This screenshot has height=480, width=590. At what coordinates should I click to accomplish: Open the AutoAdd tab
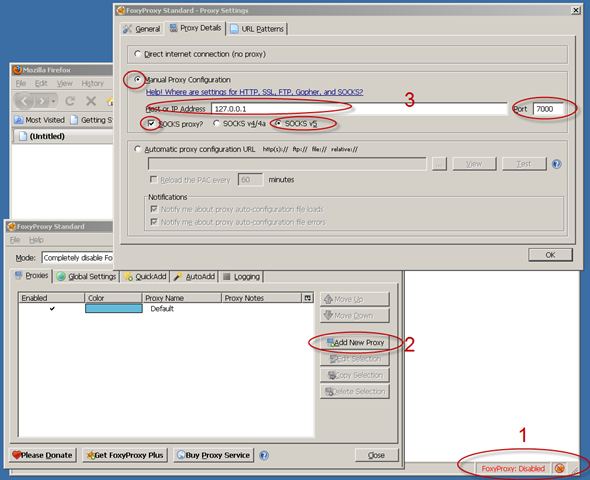[194, 276]
